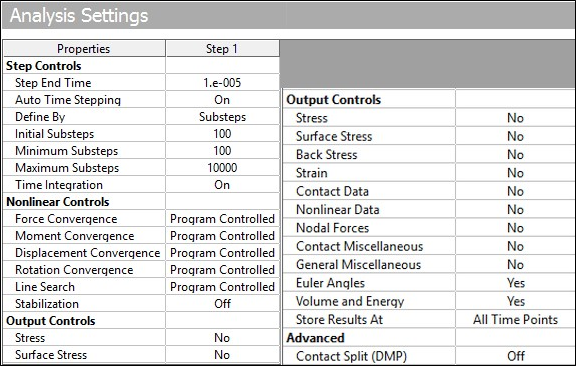Open Force Convergence Program Controlled dropdown
The width and height of the screenshot is (576, 366).
(x=222, y=219)
